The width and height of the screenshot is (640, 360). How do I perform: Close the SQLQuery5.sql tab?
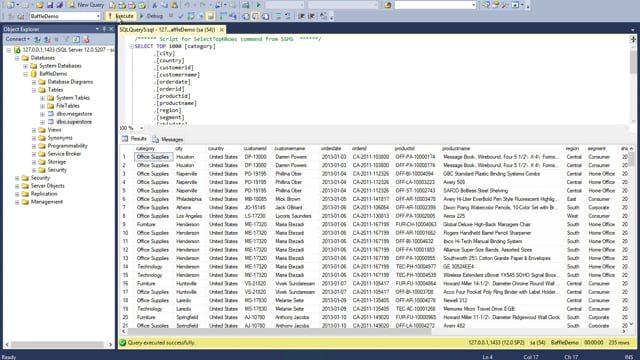pyautogui.click(x=222, y=30)
